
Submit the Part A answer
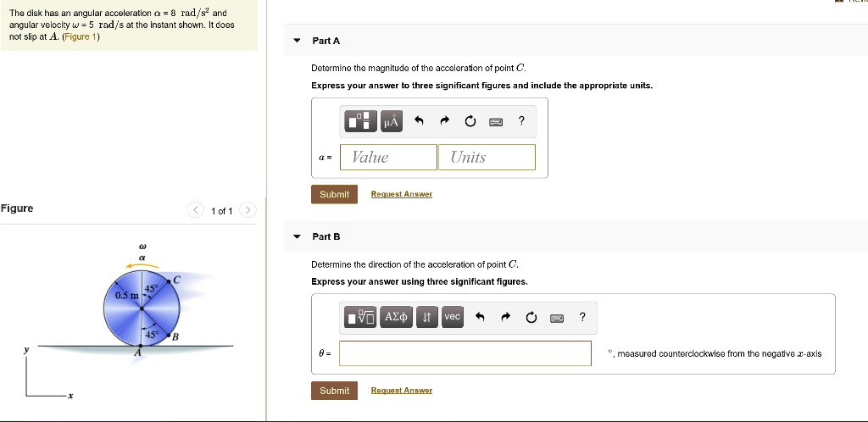point(334,194)
